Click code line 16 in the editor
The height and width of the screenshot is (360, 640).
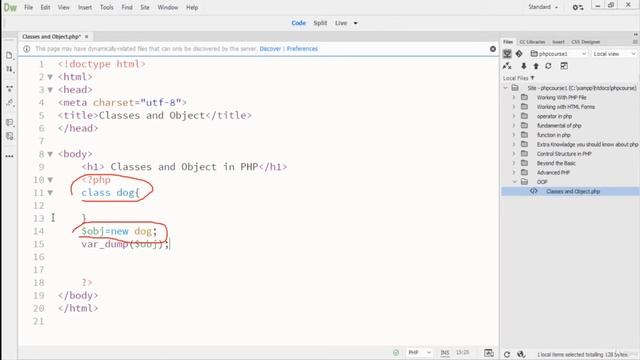[x=258, y=257]
